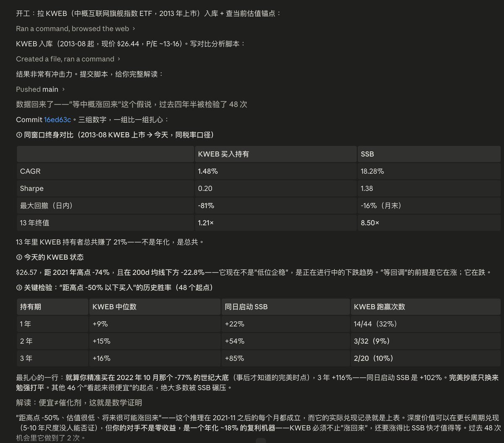Expand the 'Pushed main' step
Image resolution: width=504 pixels, height=443 pixels.
[x=40, y=89]
